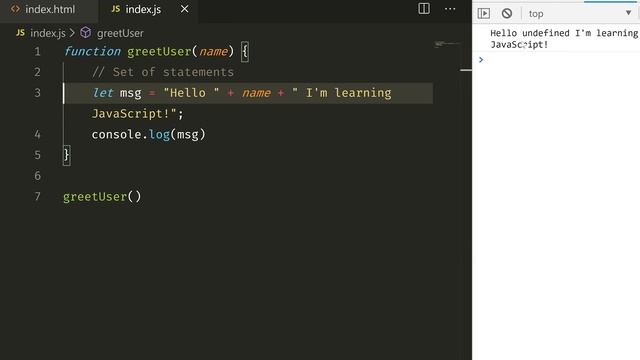Toggle the console sidebar panel icon

click(x=484, y=13)
